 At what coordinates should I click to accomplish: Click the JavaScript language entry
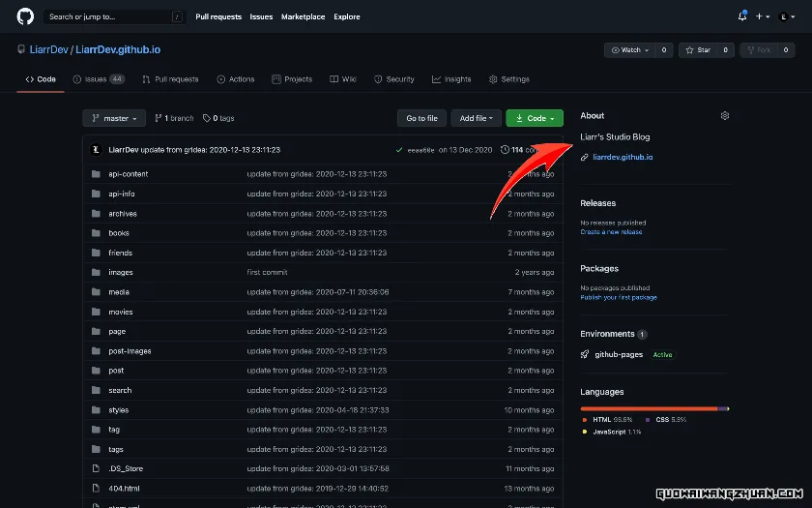612,432
